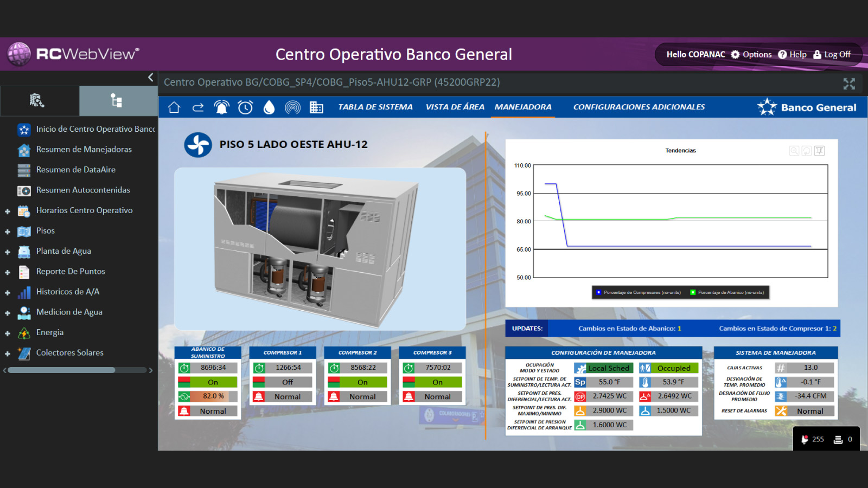Toggle Porcentaje de Abanico legend series

tap(727, 292)
